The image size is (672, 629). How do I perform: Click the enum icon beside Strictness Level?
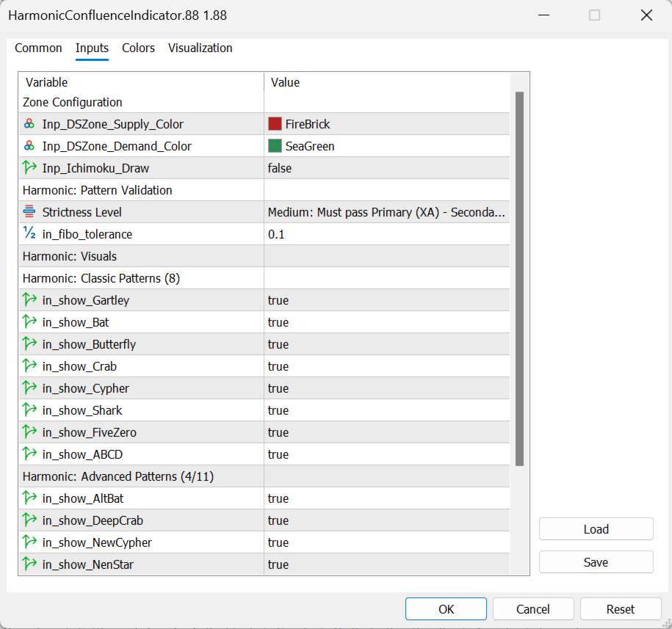29,212
